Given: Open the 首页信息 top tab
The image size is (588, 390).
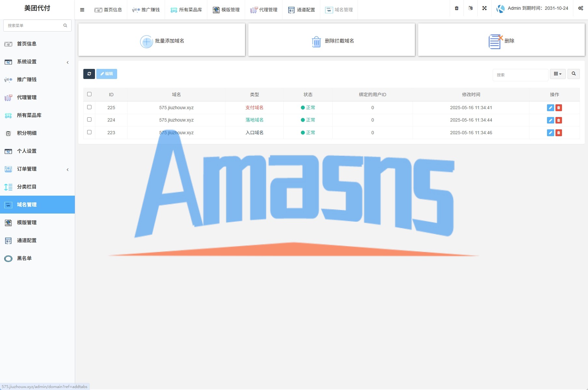Looking at the screenshot, I should 108,10.
